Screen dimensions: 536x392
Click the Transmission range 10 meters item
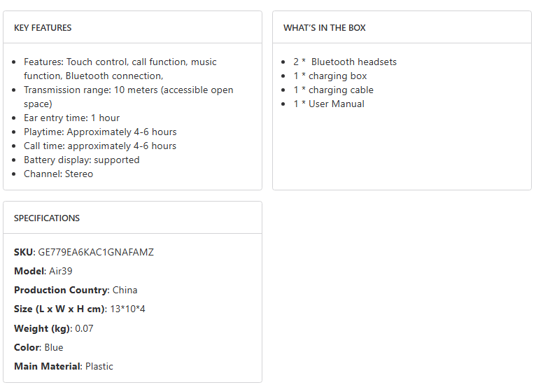128,90
